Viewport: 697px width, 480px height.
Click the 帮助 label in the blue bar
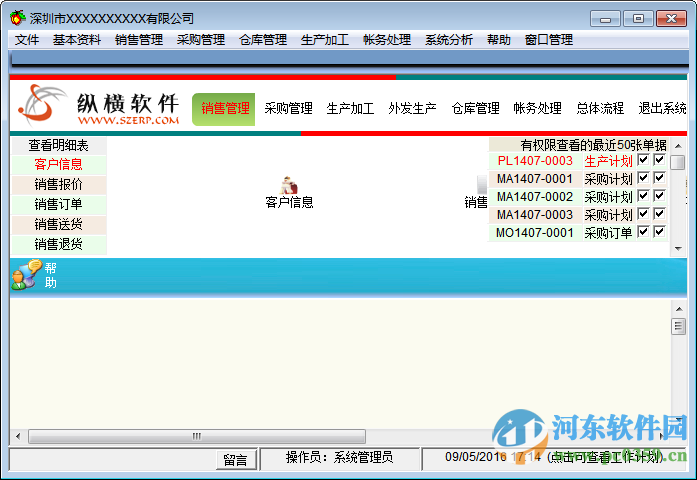coord(50,275)
